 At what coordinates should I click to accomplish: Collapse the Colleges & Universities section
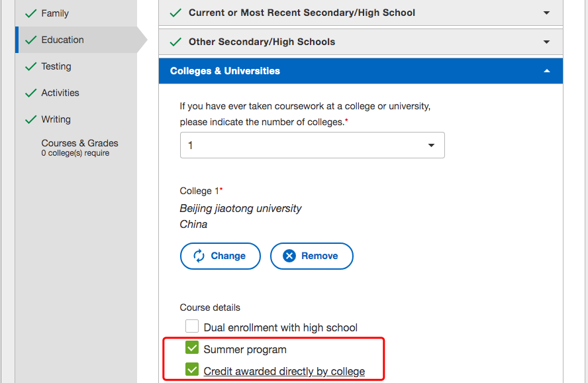(547, 71)
